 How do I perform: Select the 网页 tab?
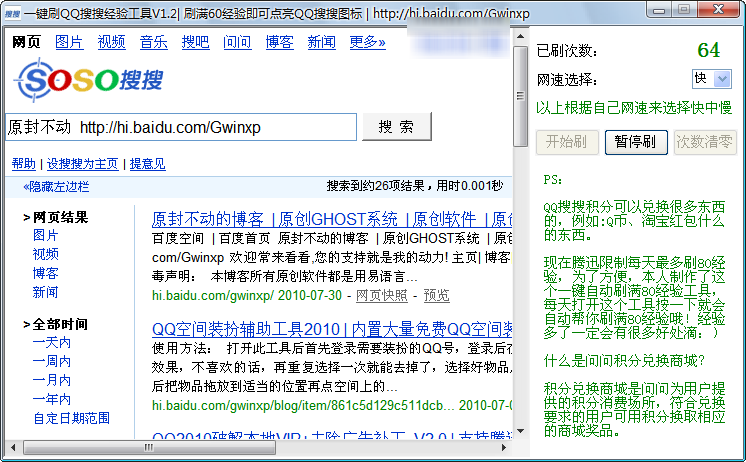tap(26, 42)
